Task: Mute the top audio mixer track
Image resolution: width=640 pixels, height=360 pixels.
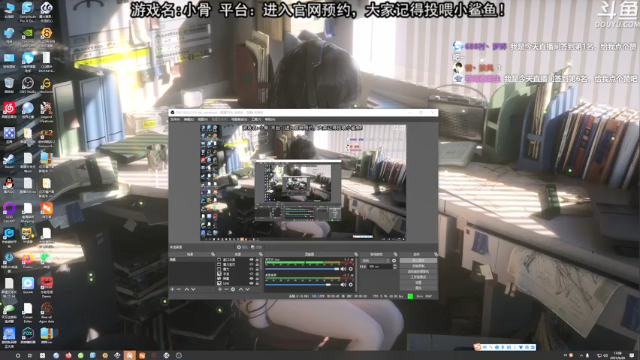Action: pos(343,269)
